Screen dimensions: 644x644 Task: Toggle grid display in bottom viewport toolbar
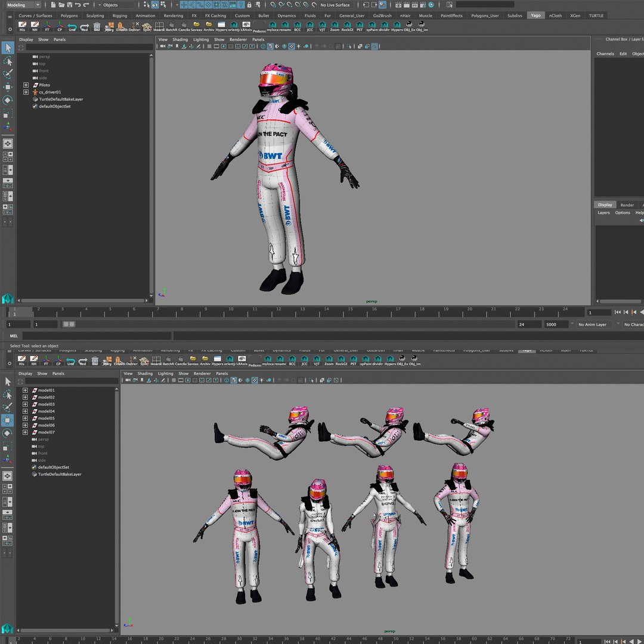click(x=174, y=380)
